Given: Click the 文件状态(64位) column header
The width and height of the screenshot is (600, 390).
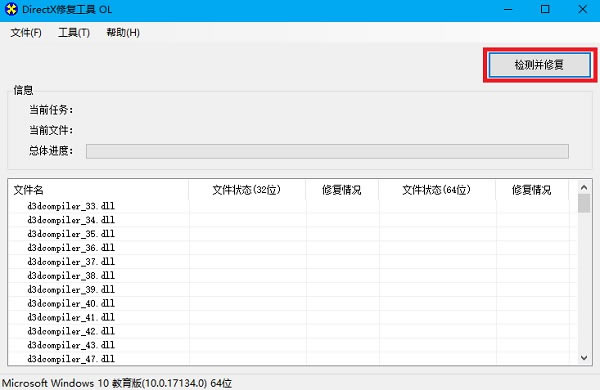Looking at the screenshot, I should coord(437,190).
